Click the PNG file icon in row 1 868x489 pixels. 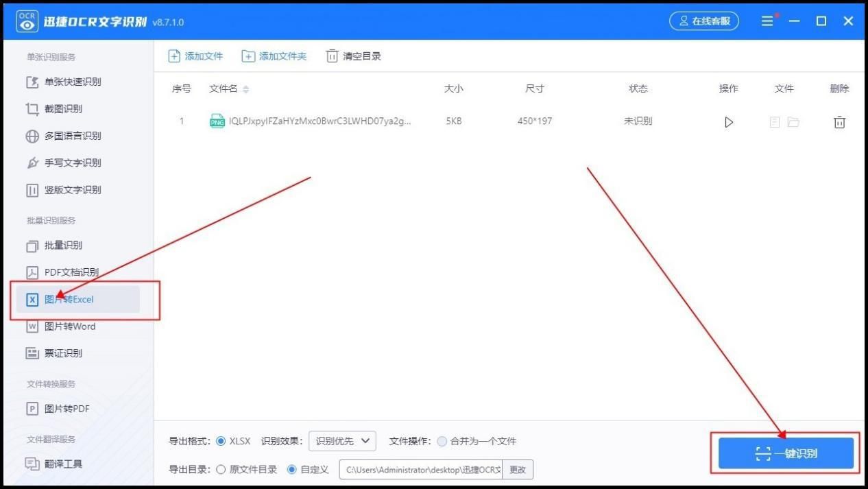point(217,121)
